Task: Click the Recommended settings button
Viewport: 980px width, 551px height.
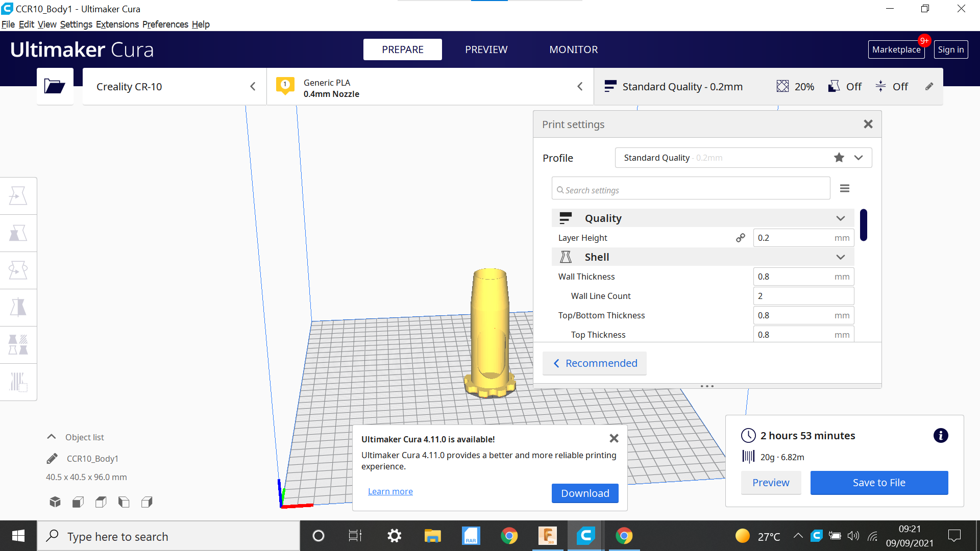Action: (x=595, y=363)
